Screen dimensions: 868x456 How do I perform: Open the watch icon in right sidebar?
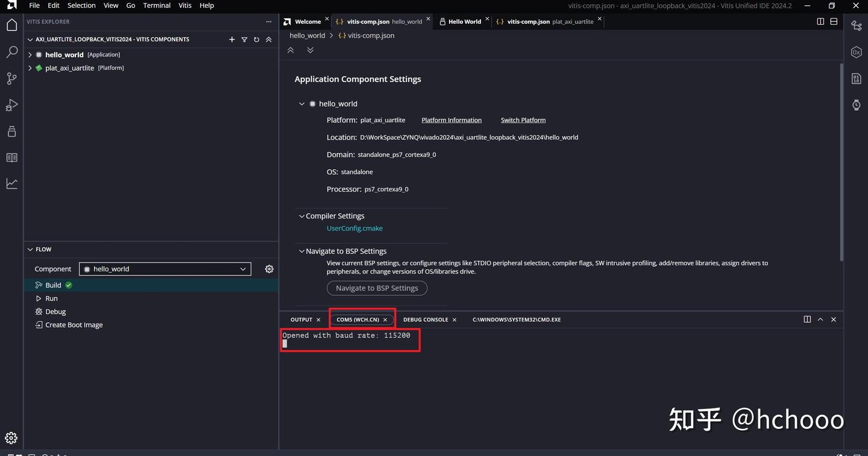tap(856, 105)
